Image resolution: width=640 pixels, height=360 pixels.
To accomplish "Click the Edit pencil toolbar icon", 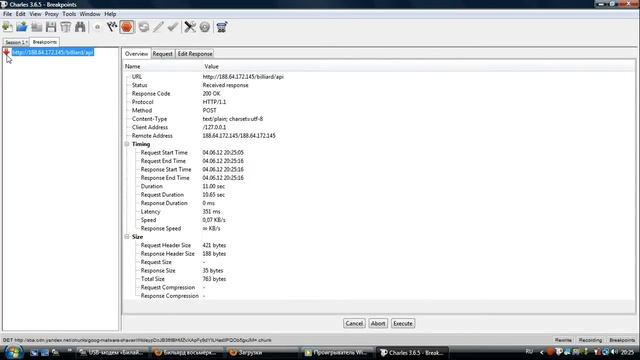I will click(158, 27).
